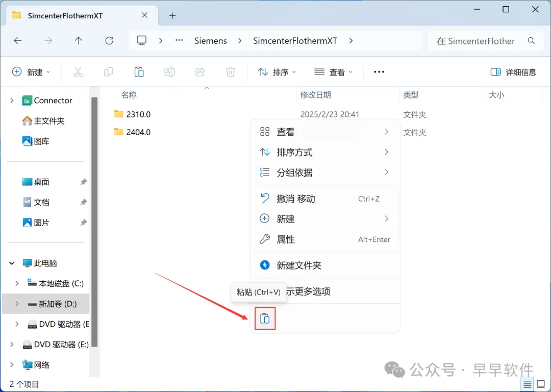Click the Rename icon in toolbar

[x=169, y=72]
